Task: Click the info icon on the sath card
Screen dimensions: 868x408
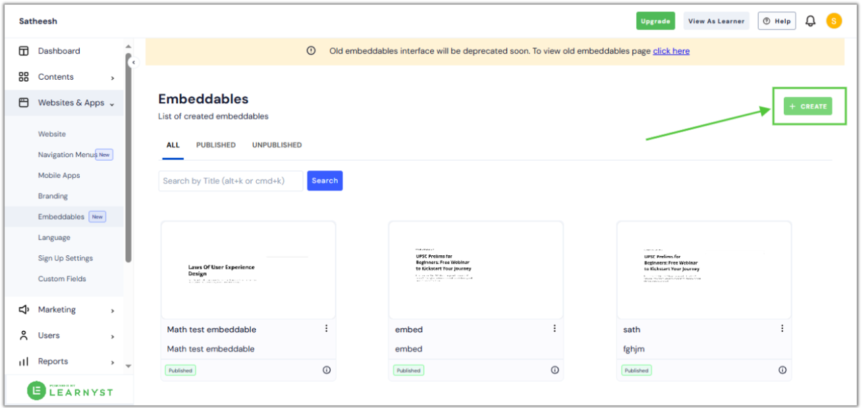Action: coord(782,370)
